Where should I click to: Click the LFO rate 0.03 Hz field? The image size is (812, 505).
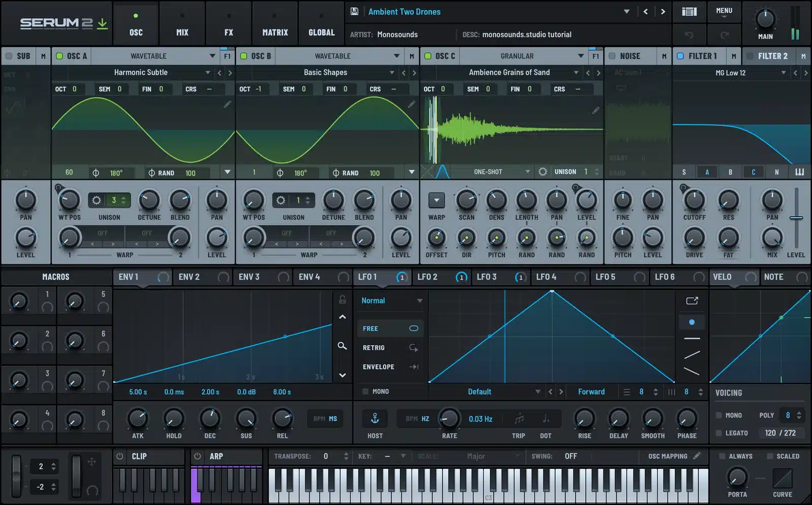coord(481,419)
